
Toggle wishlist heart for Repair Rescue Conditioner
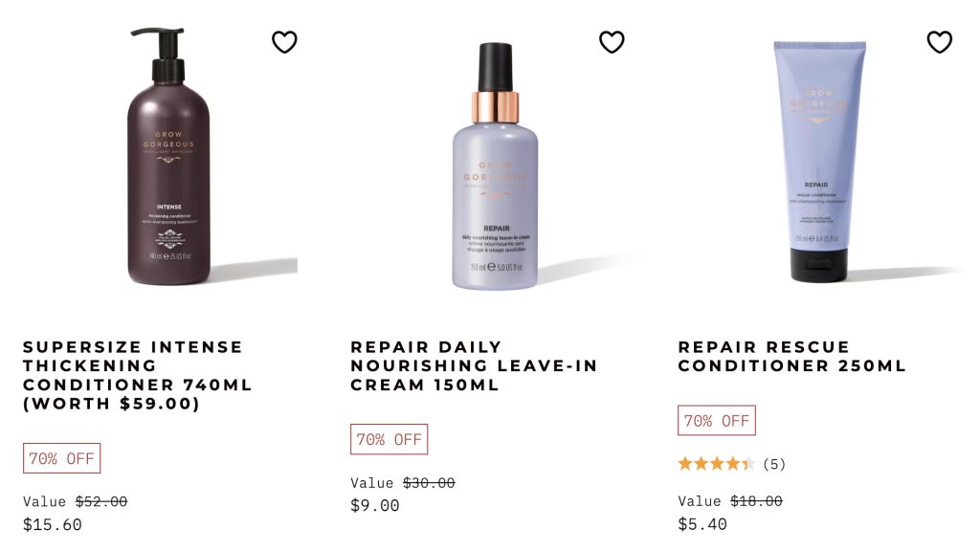940,42
